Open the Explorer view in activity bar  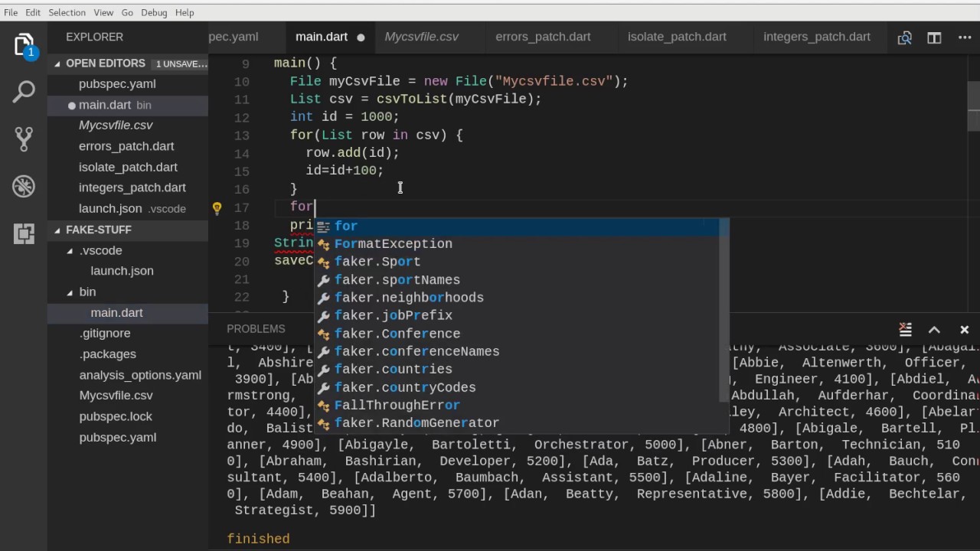(24, 45)
